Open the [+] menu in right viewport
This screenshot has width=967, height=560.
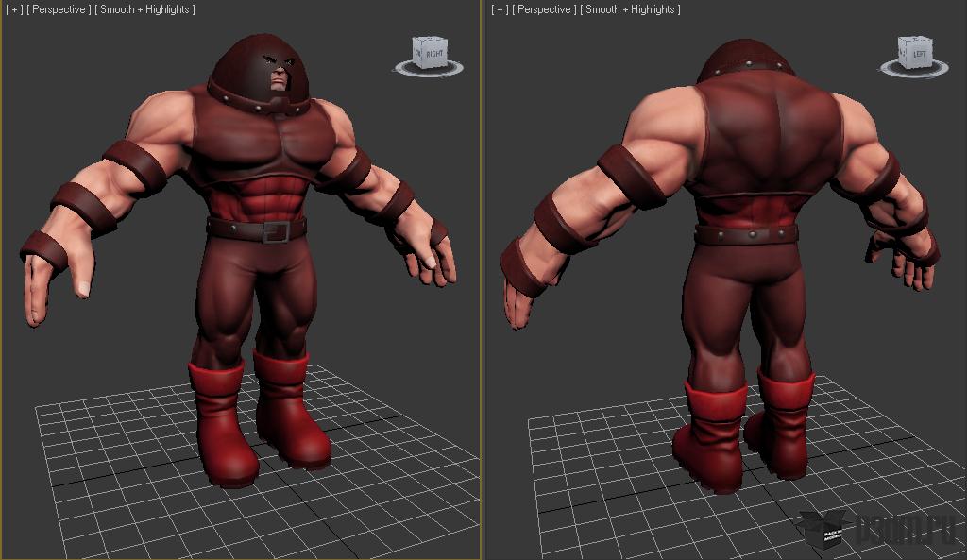(500, 9)
